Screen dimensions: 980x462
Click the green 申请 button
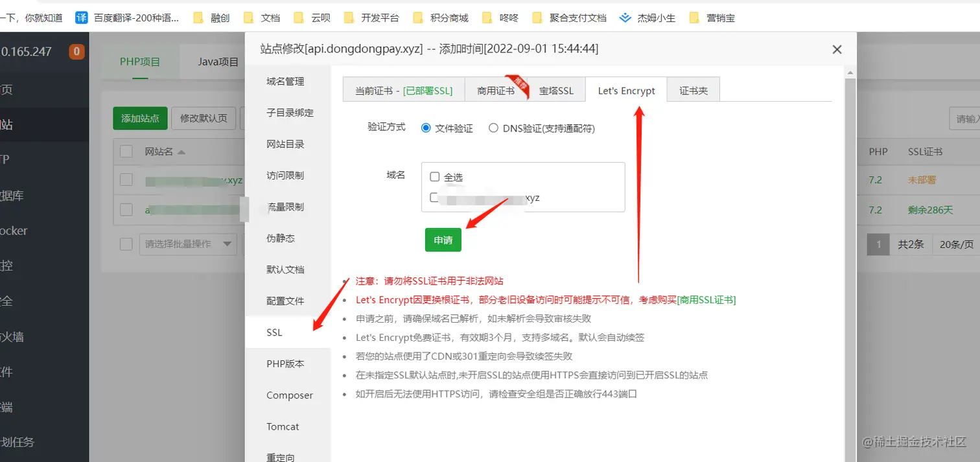tap(443, 240)
